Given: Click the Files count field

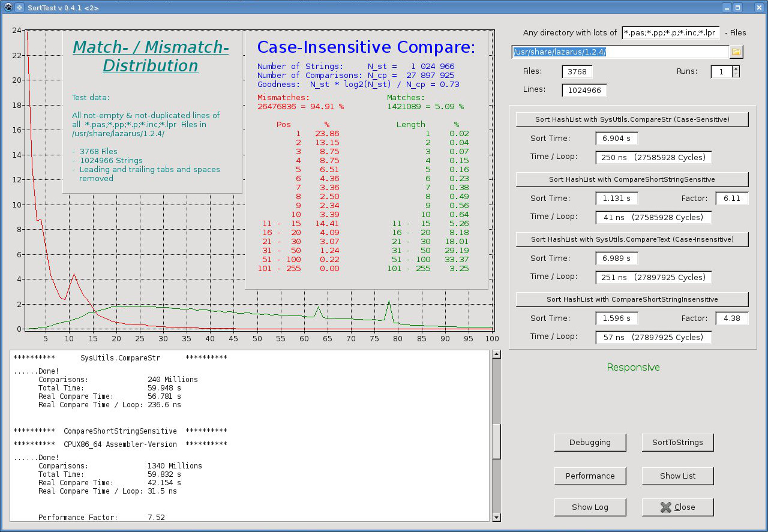Looking at the screenshot, I should pos(577,72).
